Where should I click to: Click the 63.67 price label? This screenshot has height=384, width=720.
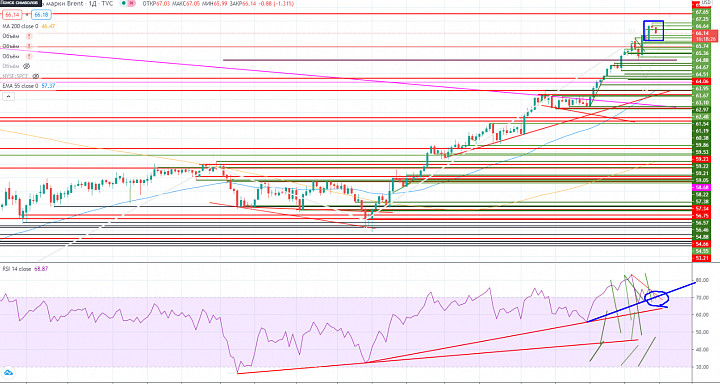701,95
